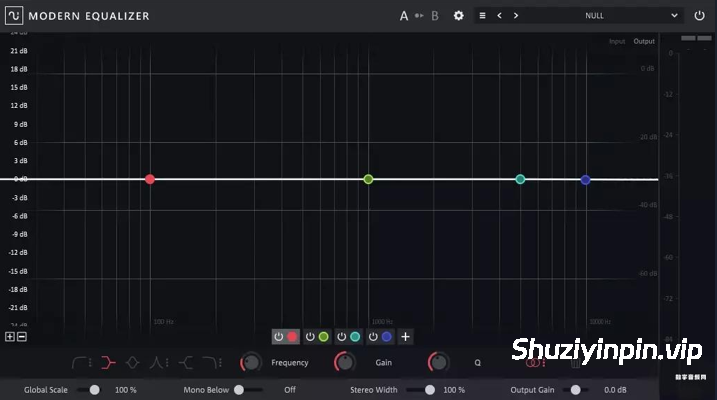The width and height of the screenshot is (717, 400).
Task: Zoom out the gain scale minus icon
Action: 21,337
